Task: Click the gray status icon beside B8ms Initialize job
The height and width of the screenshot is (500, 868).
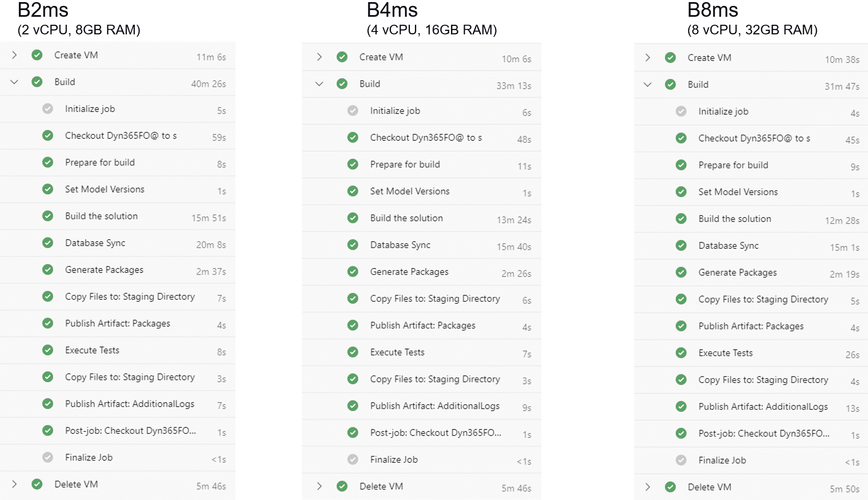Action: [681, 111]
